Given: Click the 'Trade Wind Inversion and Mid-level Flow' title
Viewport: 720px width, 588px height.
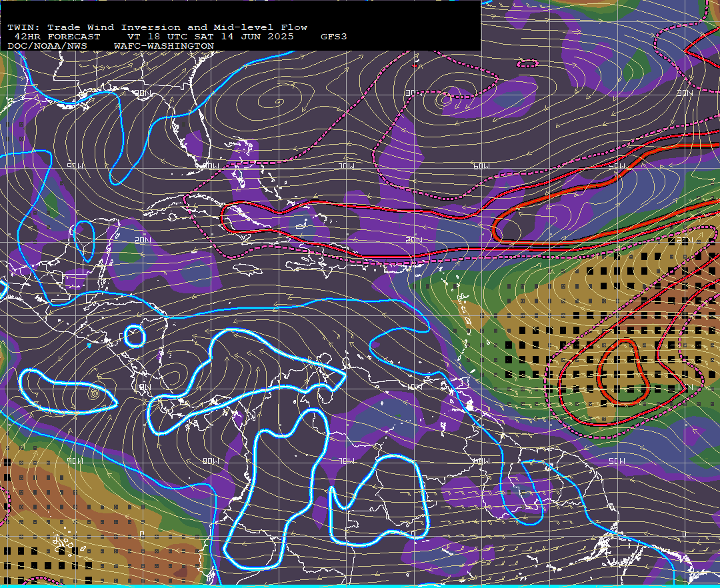Looking at the screenshot, I should 177,27.
